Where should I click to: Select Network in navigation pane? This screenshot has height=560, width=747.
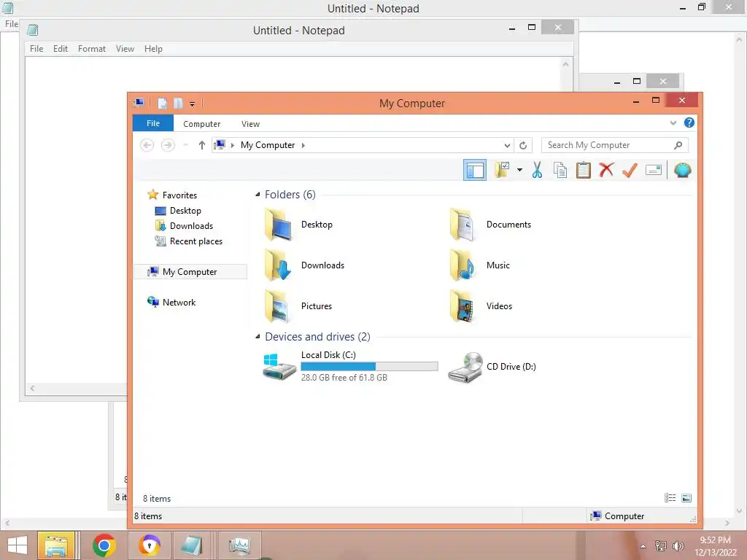[x=179, y=303]
